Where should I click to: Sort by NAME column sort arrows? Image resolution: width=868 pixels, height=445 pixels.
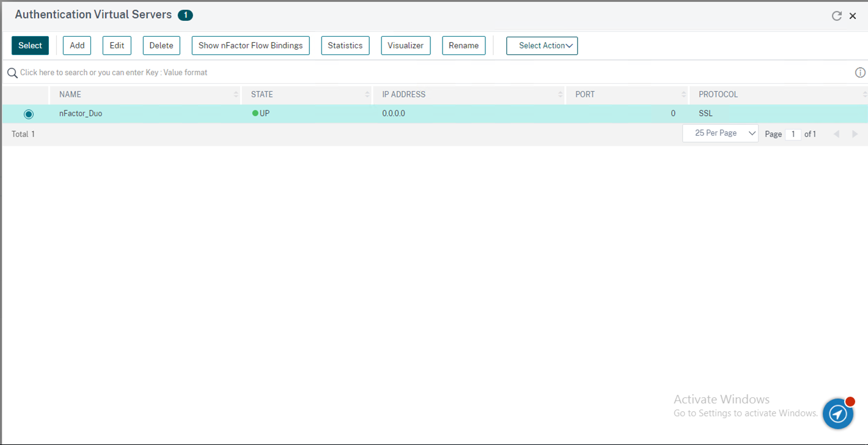(236, 95)
